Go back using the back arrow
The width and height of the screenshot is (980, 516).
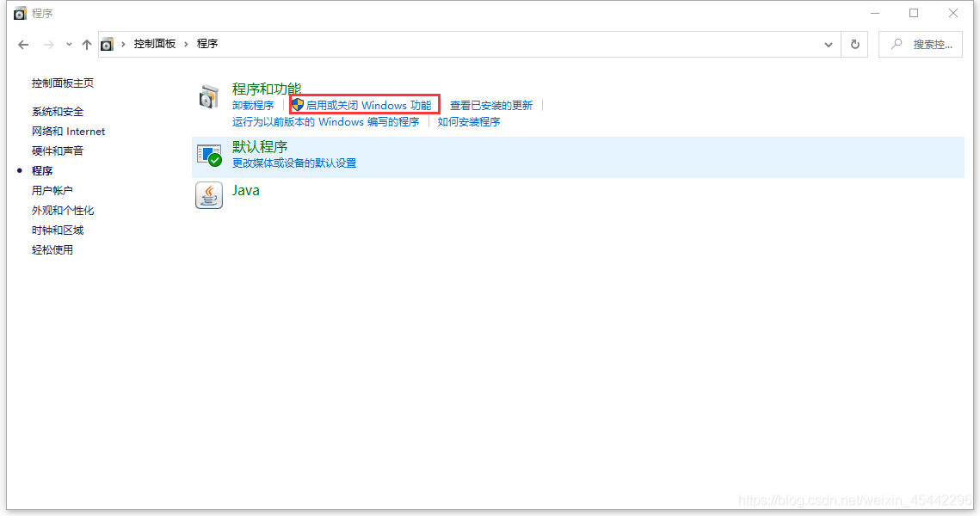(x=23, y=45)
